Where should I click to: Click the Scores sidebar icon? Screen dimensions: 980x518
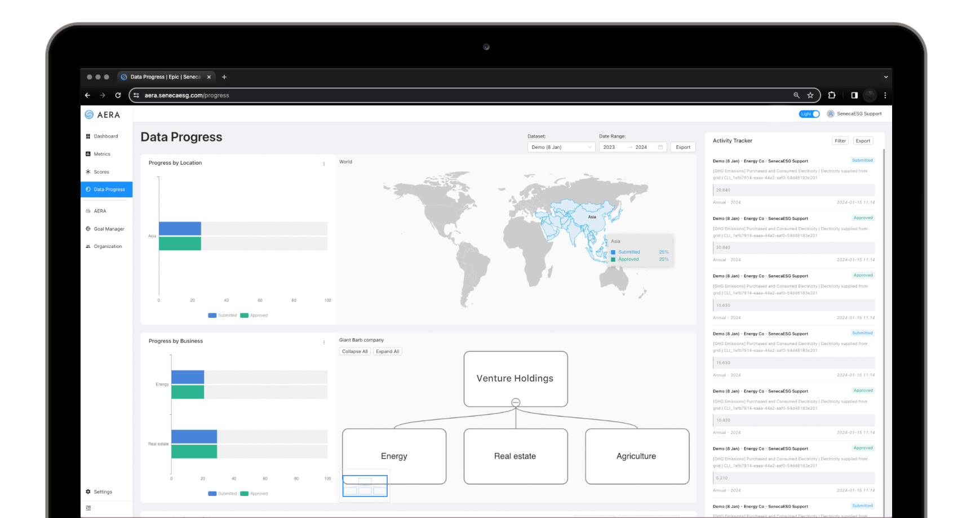88,171
